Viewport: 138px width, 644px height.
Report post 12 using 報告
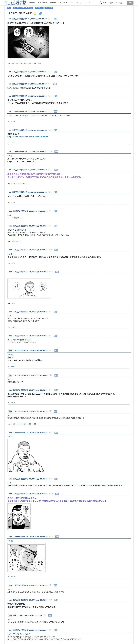coord(56,250)
